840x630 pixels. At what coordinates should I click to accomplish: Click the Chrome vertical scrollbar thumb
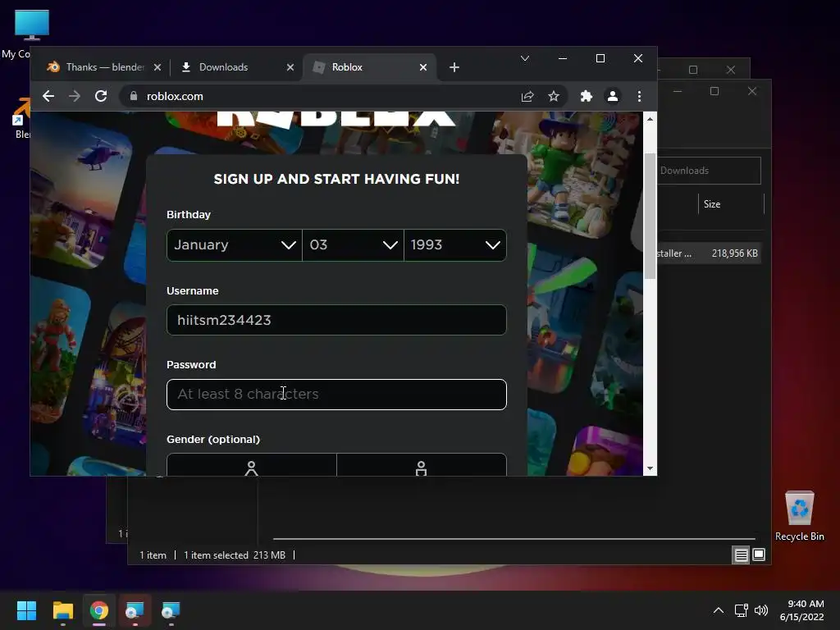point(650,216)
